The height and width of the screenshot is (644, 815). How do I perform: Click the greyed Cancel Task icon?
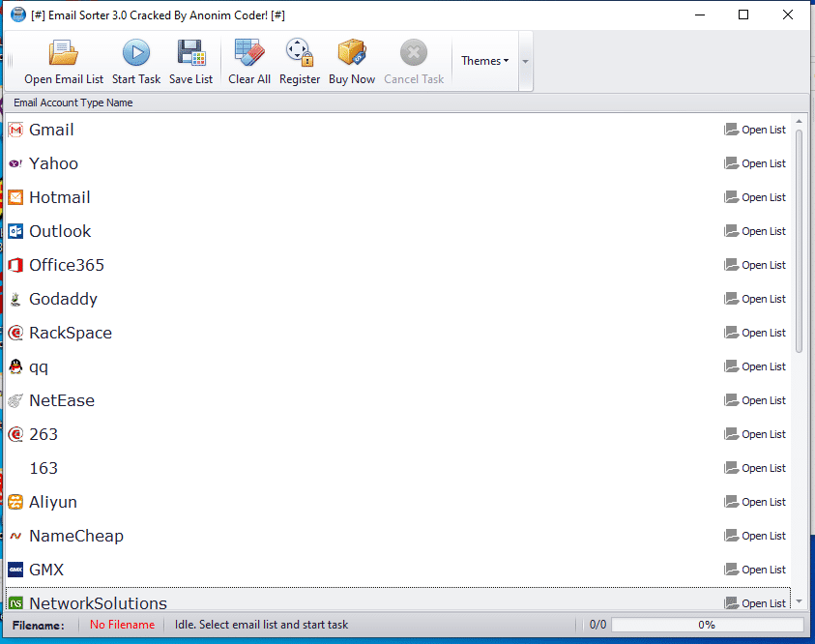414,52
